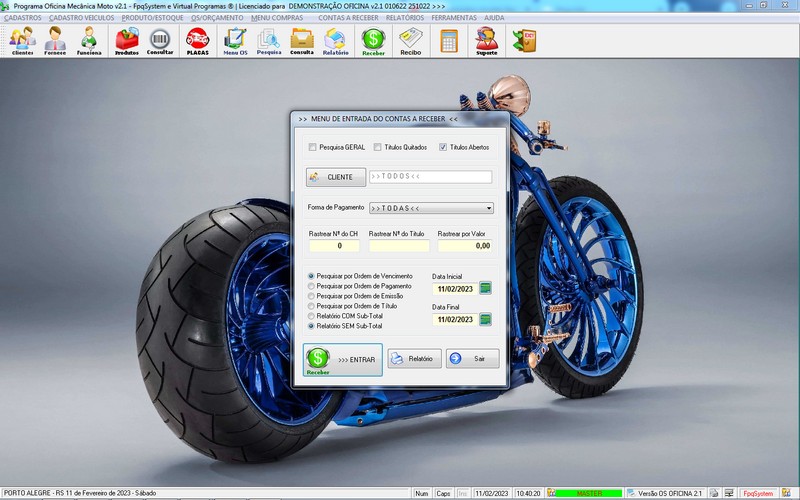The width and height of the screenshot is (800, 500).
Task: Click the MASTER user status indicator
Action: pyautogui.click(x=589, y=493)
